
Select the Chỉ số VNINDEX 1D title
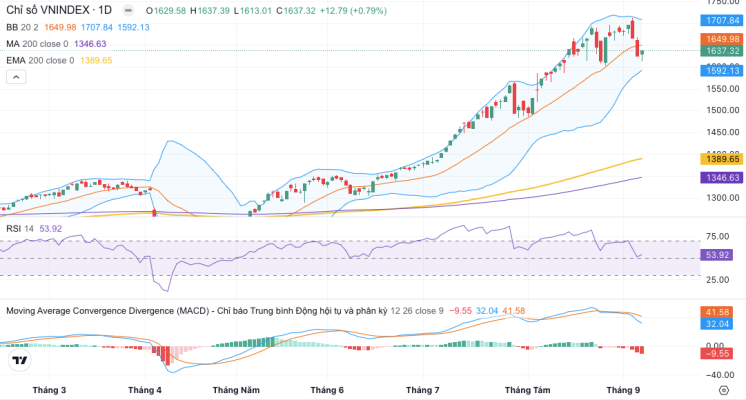coord(59,10)
